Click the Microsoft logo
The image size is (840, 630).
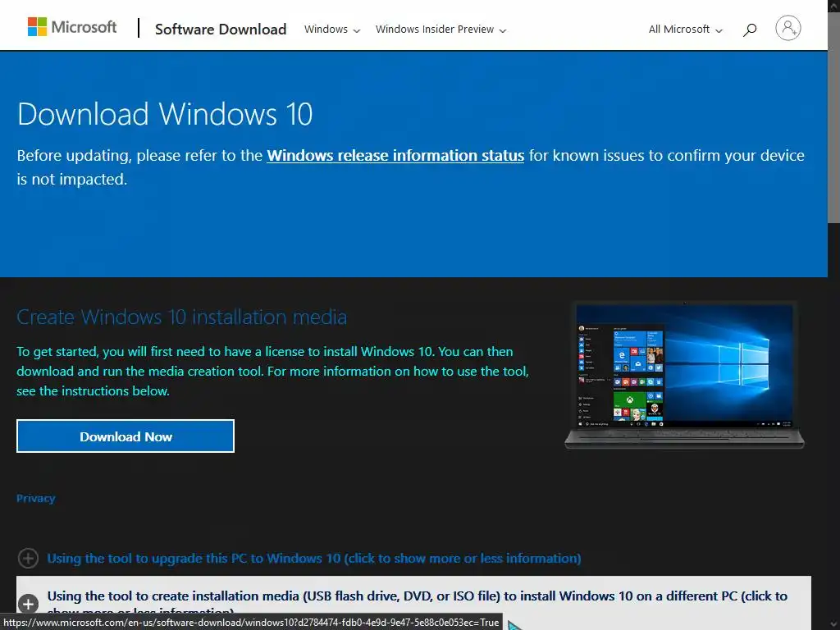(x=72, y=27)
